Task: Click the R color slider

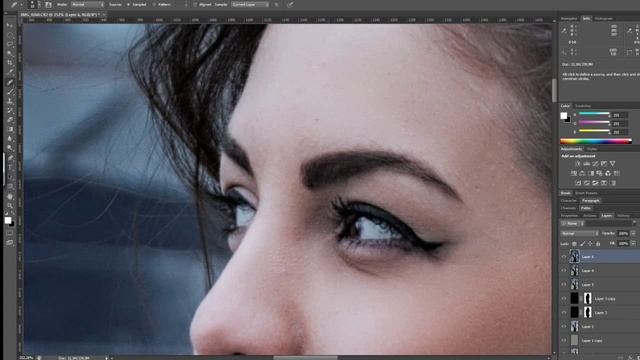Action: click(x=594, y=115)
